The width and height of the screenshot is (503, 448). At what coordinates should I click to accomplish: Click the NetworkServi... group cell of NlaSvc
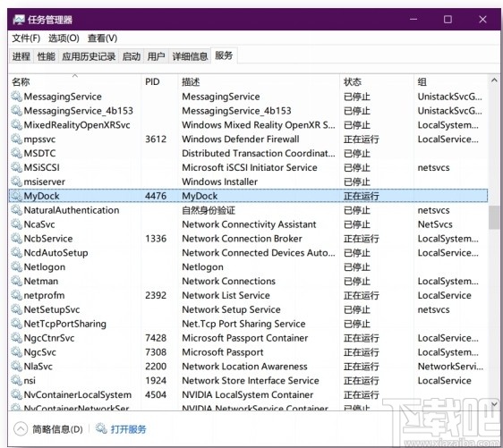click(x=450, y=367)
